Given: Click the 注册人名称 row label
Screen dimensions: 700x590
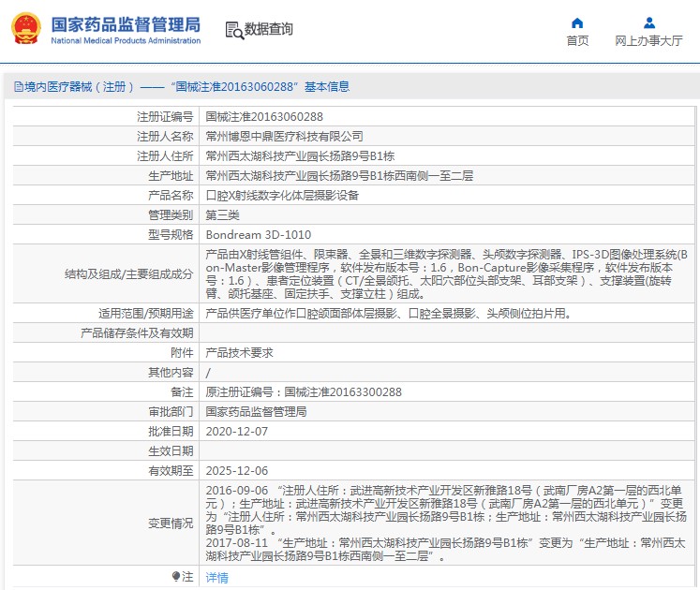Looking at the screenshot, I should point(165,137).
